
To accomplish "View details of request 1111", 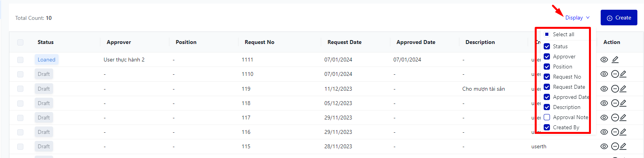I will point(604,60).
